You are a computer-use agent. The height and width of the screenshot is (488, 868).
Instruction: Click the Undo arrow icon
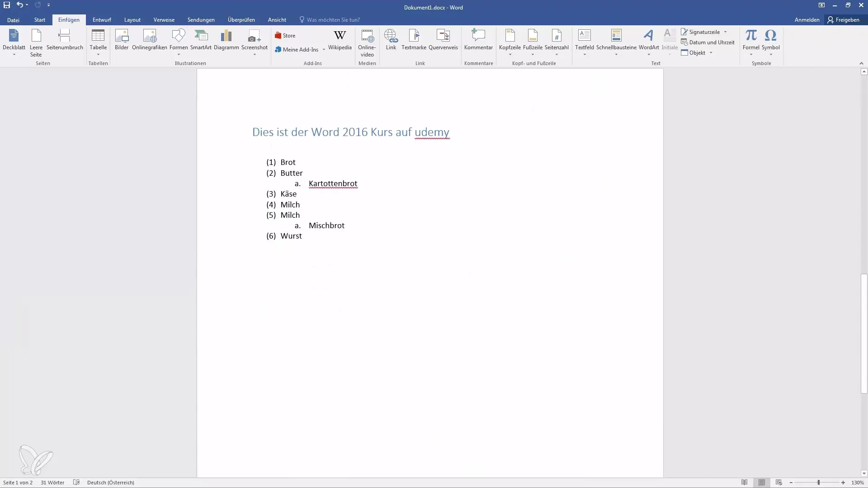(19, 5)
